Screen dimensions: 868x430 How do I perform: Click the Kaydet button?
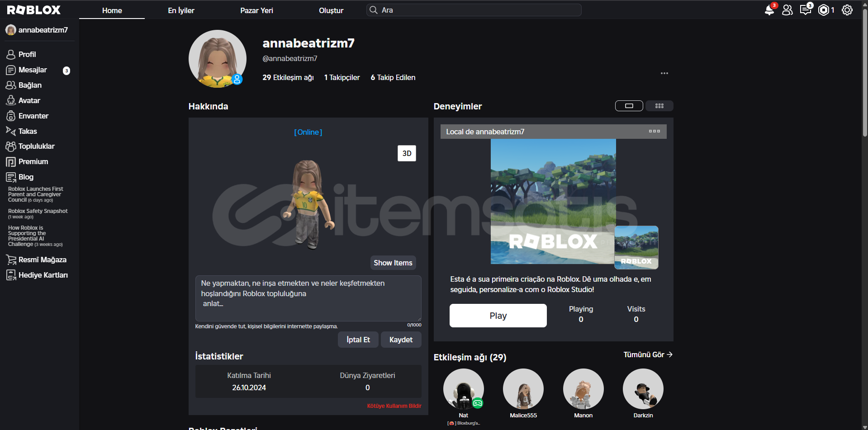pyautogui.click(x=401, y=340)
